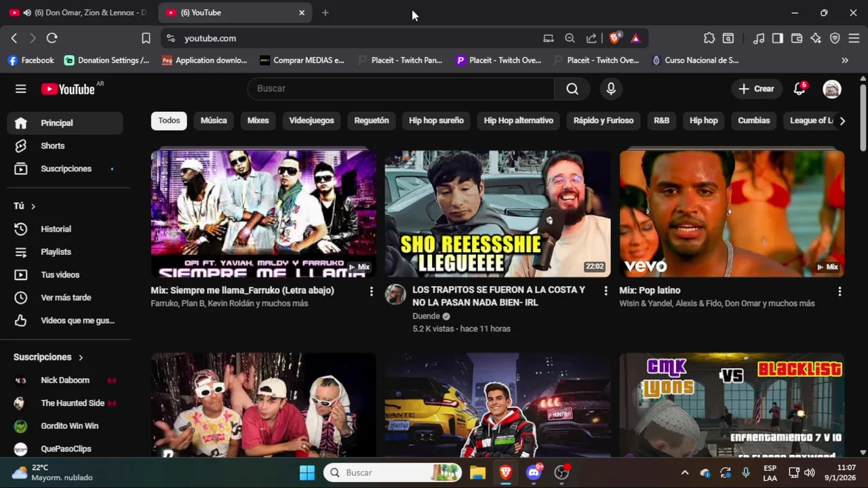Select the Todos filter chip
This screenshot has width=868, height=488.
pos(169,121)
